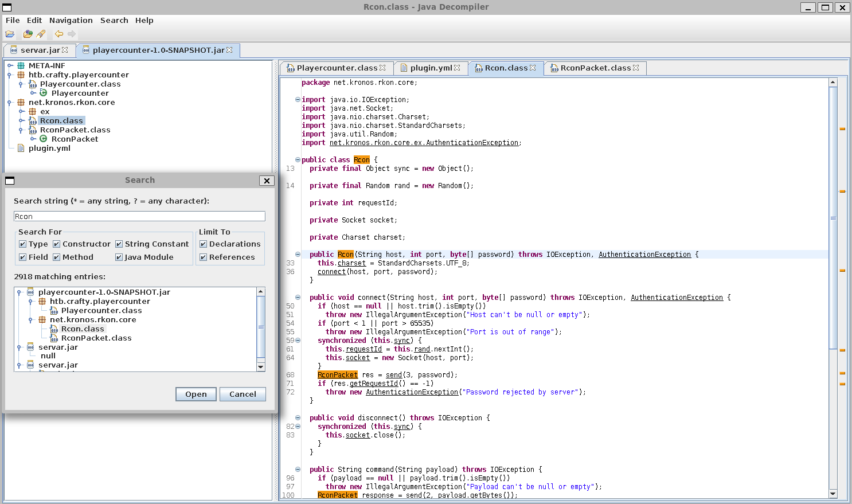Follow the AuthenticationException import link

[424, 143]
